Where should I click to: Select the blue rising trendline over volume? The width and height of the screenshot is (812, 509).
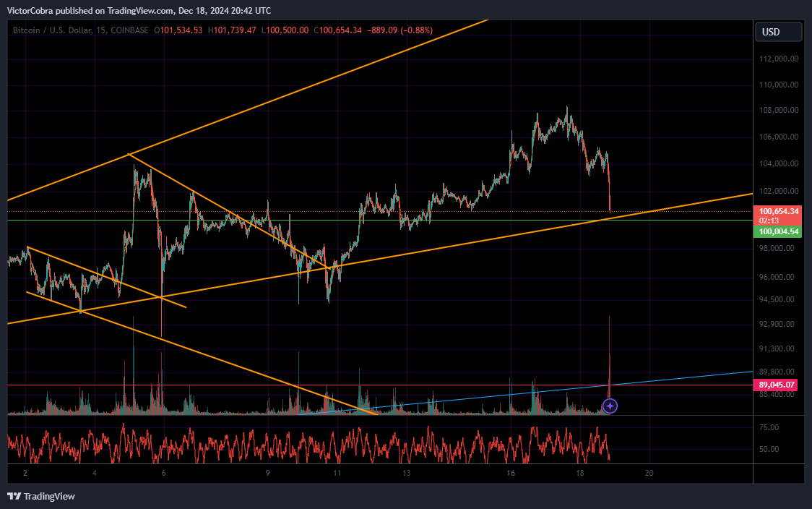526,393
